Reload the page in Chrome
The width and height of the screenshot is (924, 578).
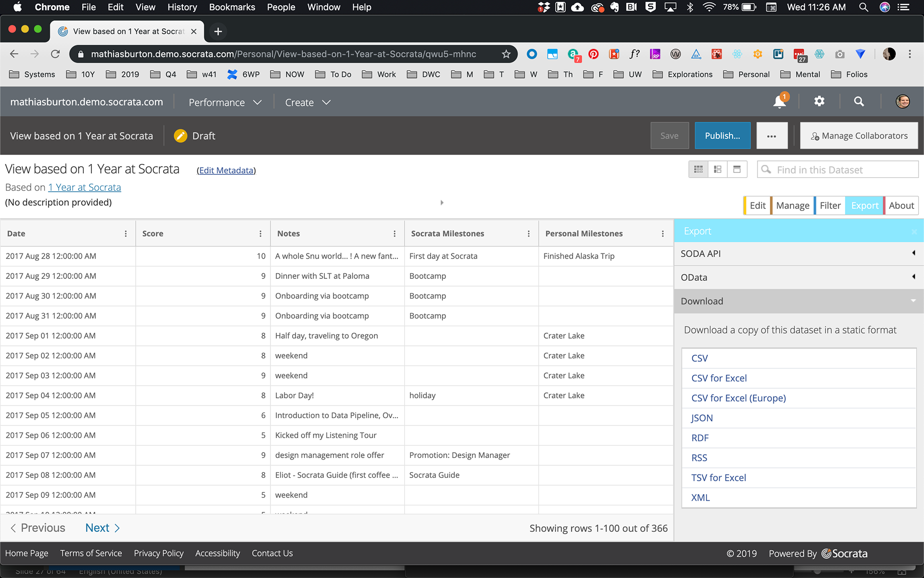tap(55, 54)
